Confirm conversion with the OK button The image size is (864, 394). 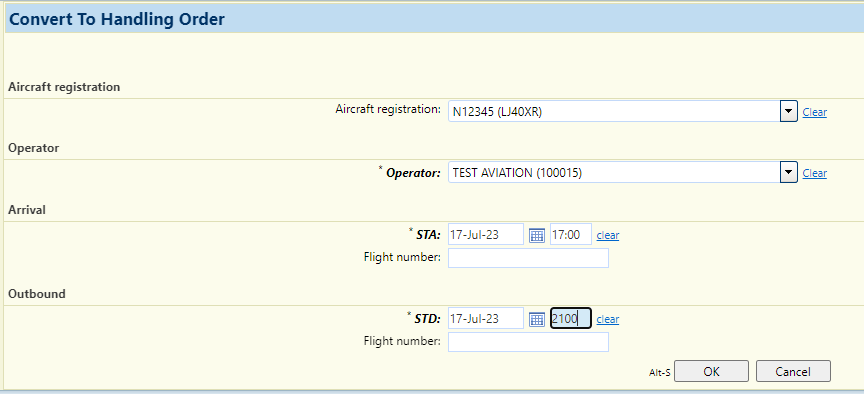pos(711,371)
